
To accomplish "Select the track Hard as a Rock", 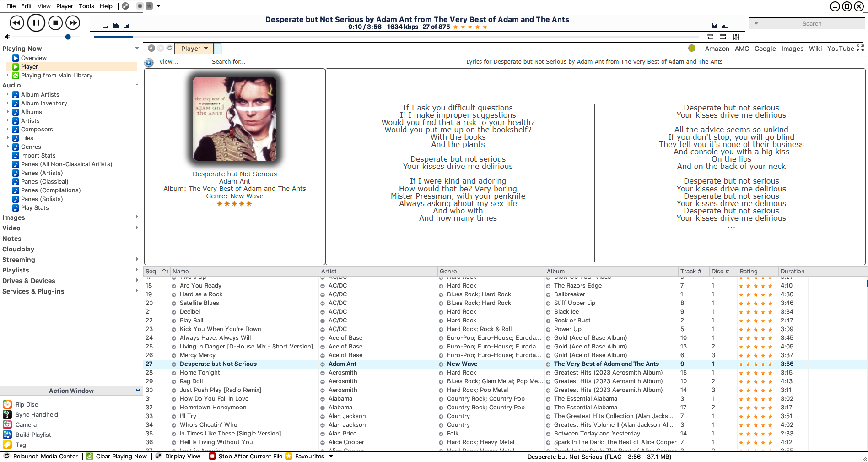I will click(201, 294).
